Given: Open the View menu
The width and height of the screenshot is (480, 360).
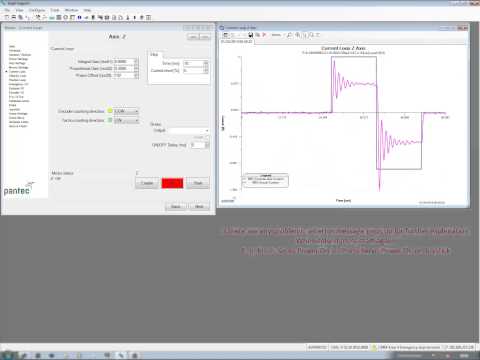Looking at the screenshot, I should pyautogui.click(x=20, y=10).
